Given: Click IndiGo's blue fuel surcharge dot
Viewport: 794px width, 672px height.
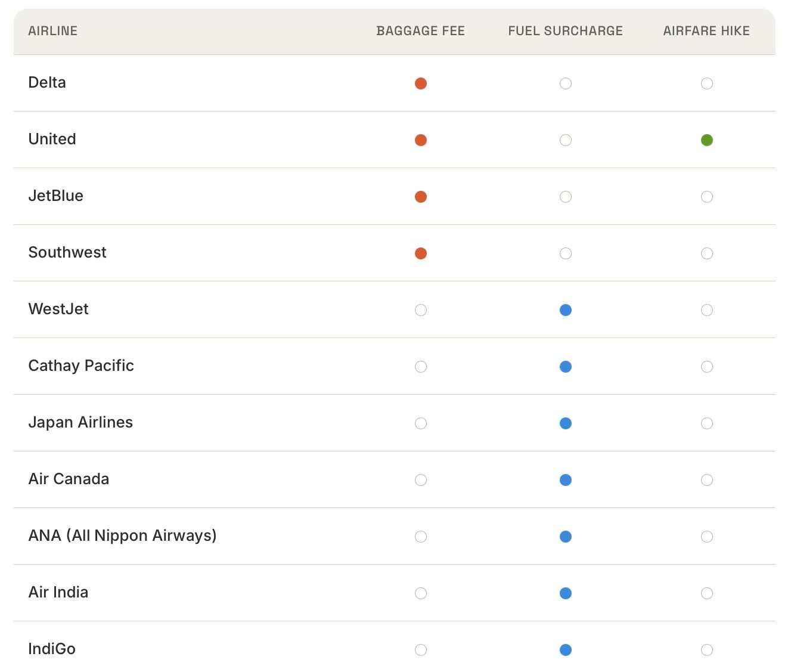Looking at the screenshot, I should [x=566, y=650].
